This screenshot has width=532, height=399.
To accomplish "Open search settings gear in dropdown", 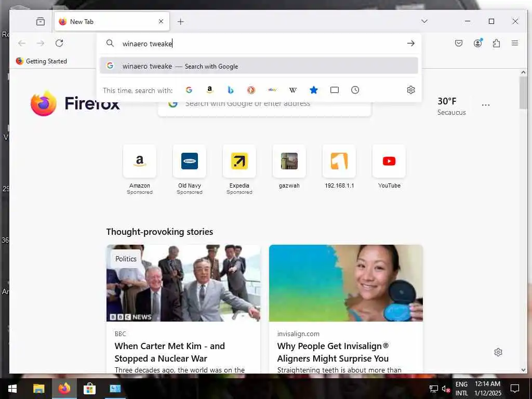I will point(411,90).
